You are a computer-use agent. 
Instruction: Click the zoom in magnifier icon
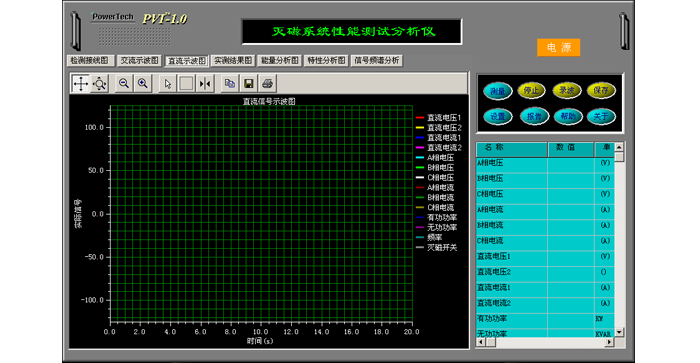click(x=142, y=83)
